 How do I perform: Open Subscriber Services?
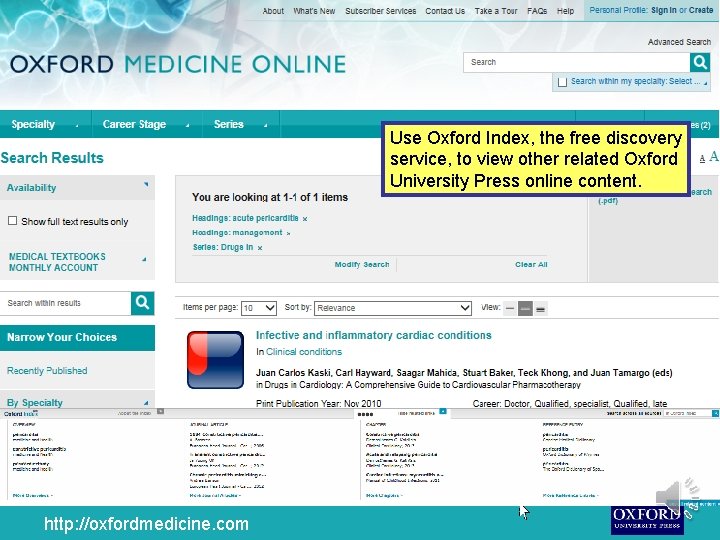381,11
